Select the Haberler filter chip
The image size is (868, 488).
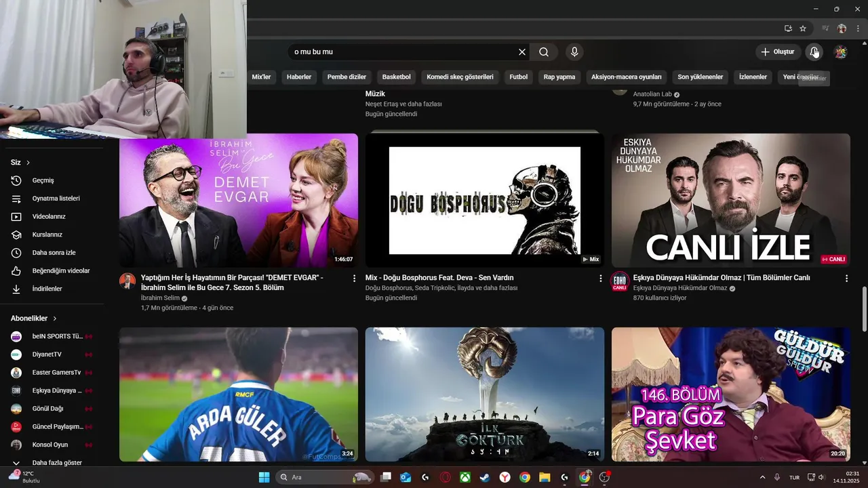(299, 77)
